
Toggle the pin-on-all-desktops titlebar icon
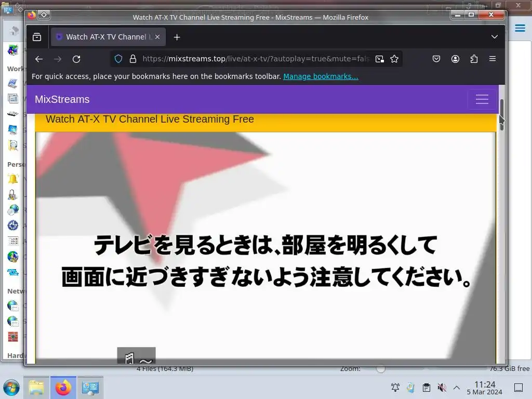44,15
